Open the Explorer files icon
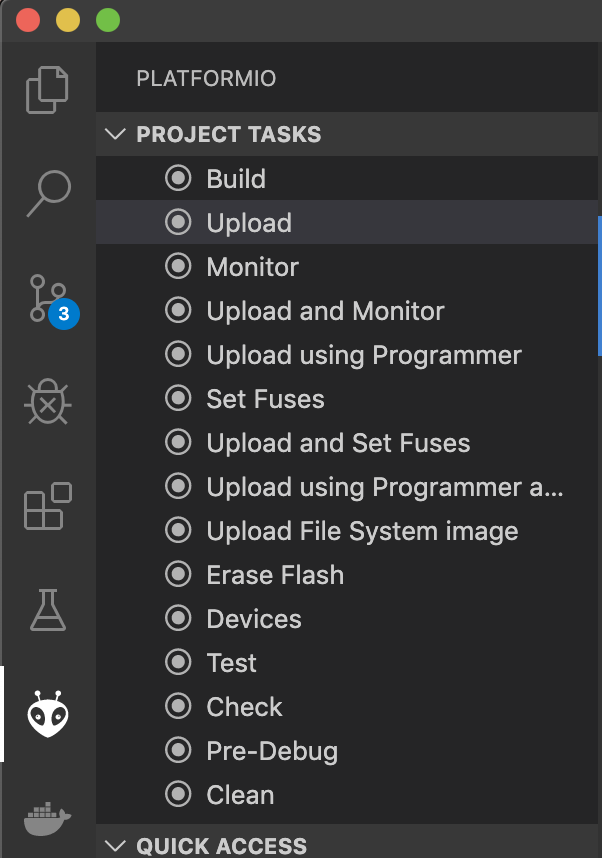The height and width of the screenshot is (858, 602). (48, 90)
